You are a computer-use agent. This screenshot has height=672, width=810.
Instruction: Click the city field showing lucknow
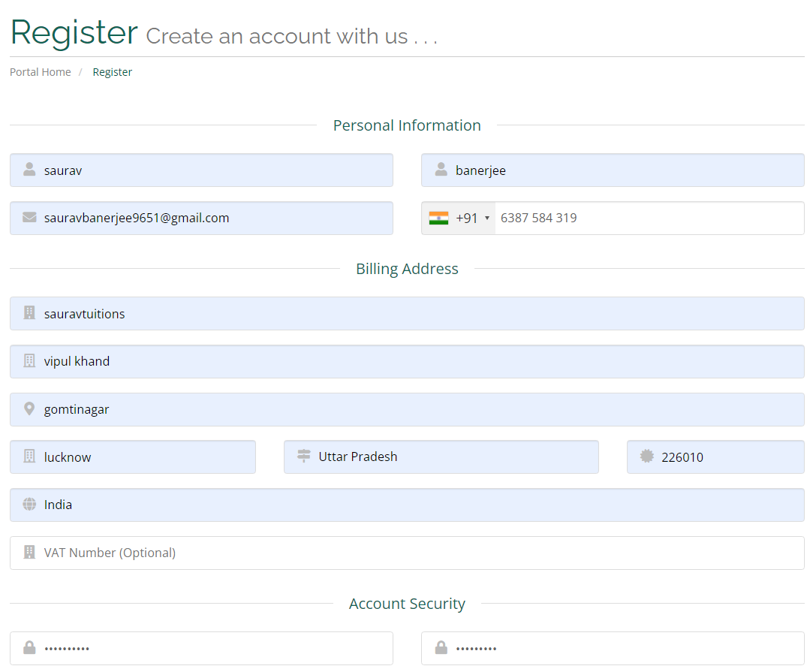[132, 457]
